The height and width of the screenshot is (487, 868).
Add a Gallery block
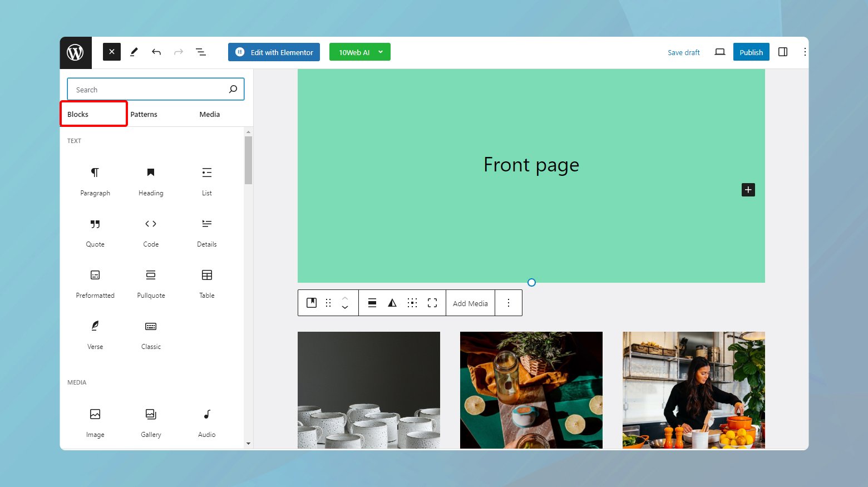pyautogui.click(x=151, y=422)
